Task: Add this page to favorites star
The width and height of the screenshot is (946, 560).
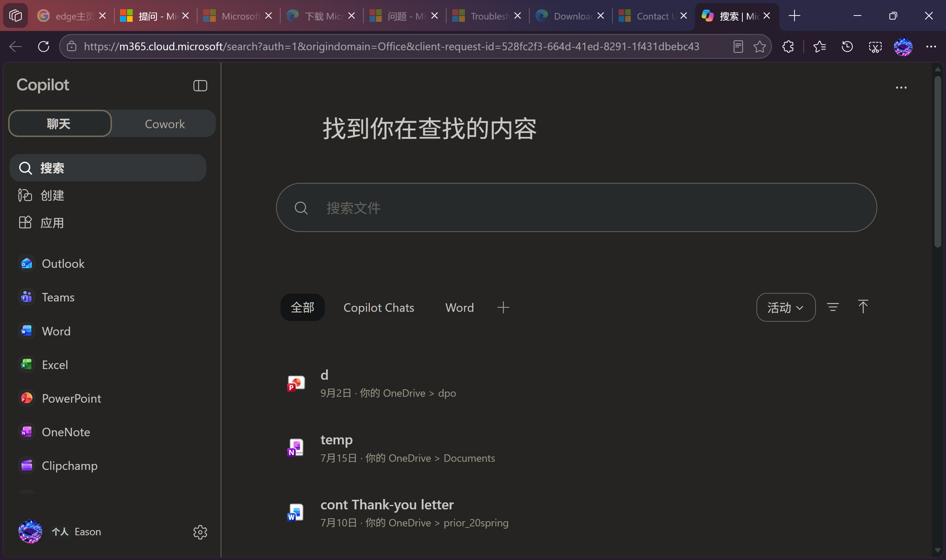Action: 759,47
